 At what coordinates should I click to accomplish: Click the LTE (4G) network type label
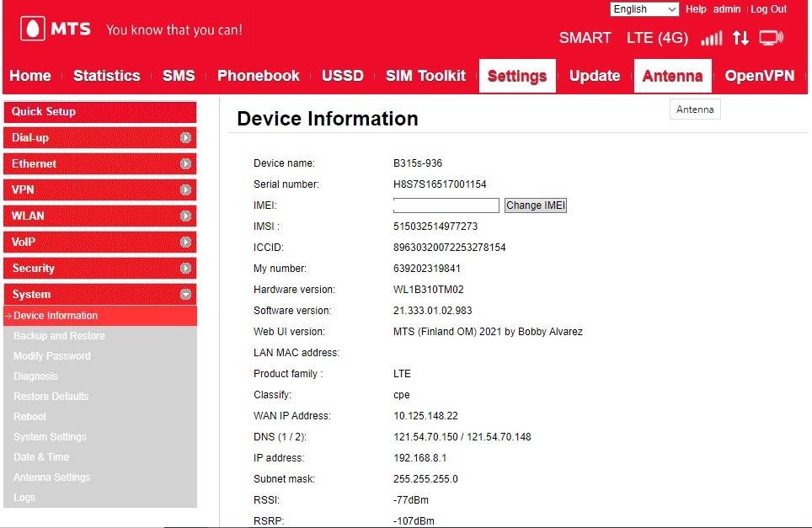click(657, 38)
